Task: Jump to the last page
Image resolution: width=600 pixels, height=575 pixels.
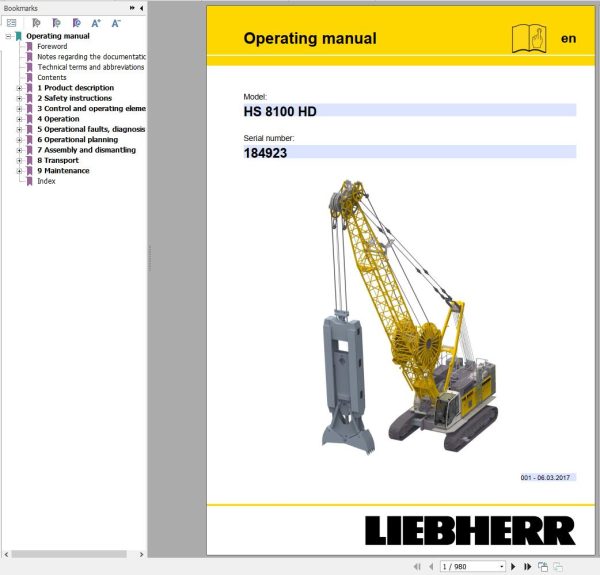Action: [x=527, y=566]
